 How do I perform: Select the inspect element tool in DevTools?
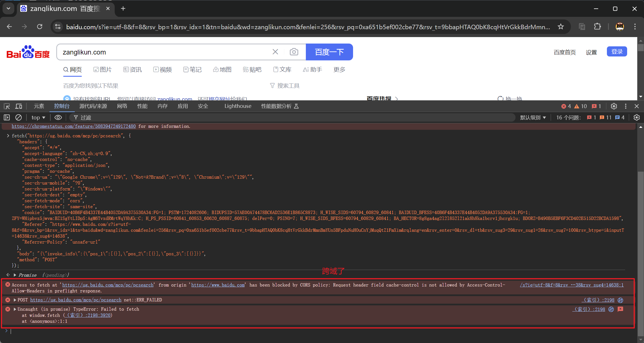click(x=6, y=106)
